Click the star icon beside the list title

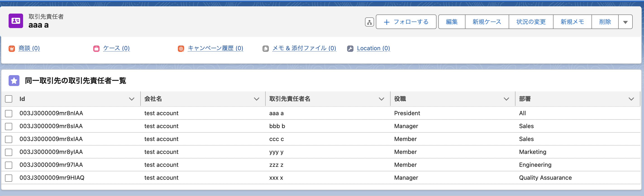click(x=14, y=81)
